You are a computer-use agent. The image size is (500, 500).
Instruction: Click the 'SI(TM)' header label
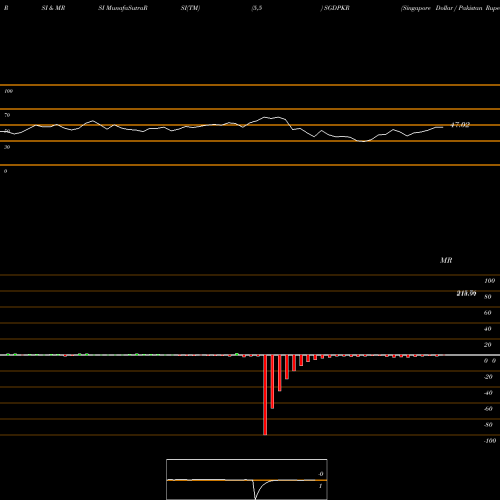(x=190, y=8)
